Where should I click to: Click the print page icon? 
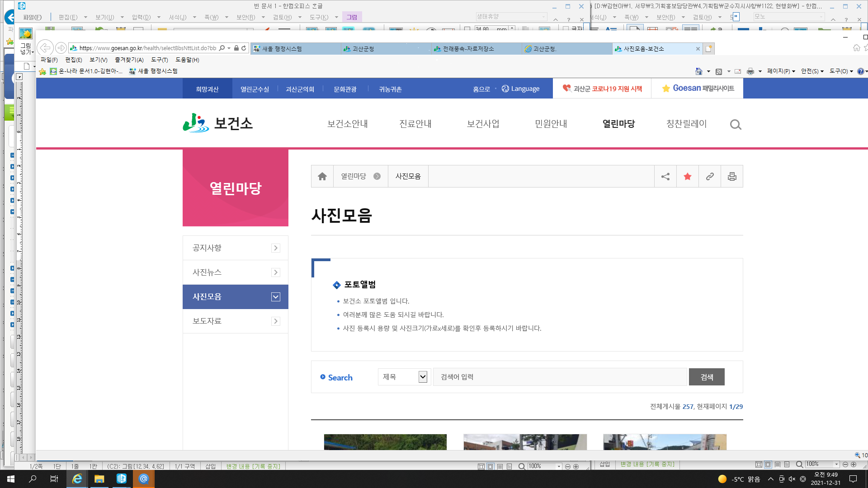732,177
